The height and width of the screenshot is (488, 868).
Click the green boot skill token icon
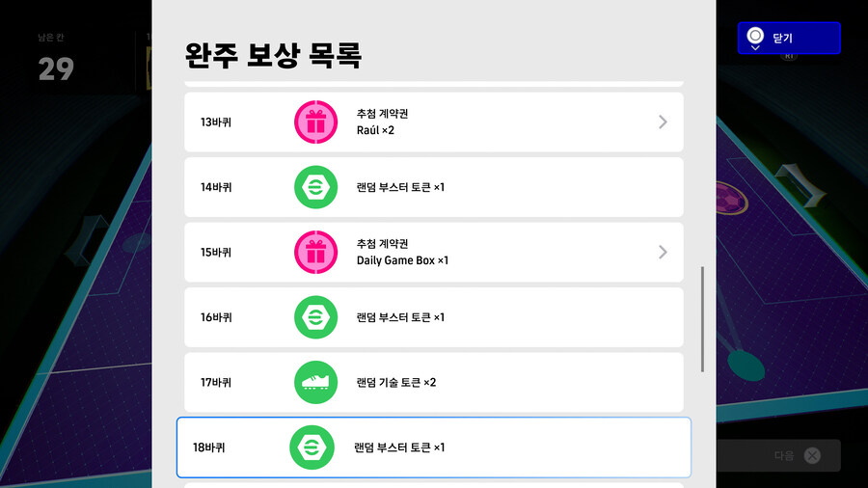[x=315, y=382]
